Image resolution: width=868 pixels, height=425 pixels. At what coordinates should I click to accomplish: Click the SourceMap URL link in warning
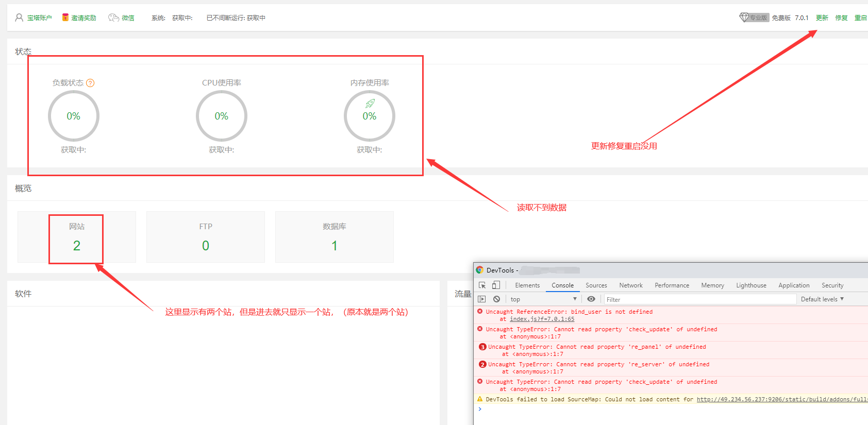[782, 399]
